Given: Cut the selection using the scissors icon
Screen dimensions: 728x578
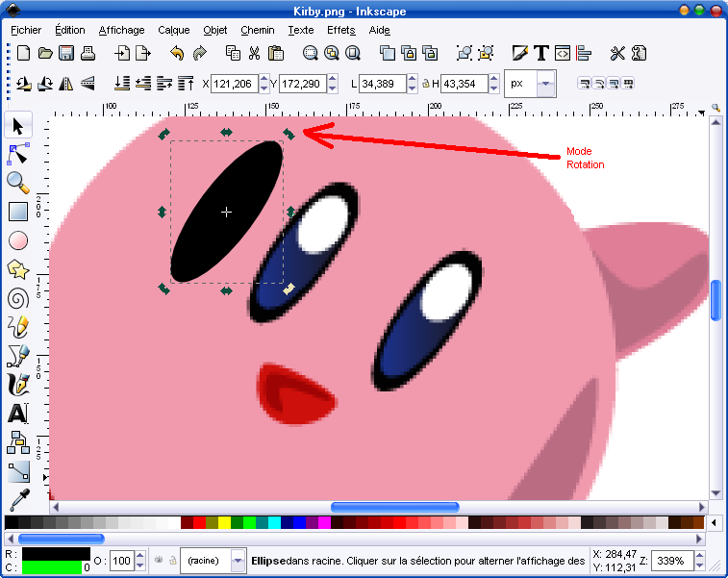Looking at the screenshot, I should pyautogui.click(x=254, y=54).
